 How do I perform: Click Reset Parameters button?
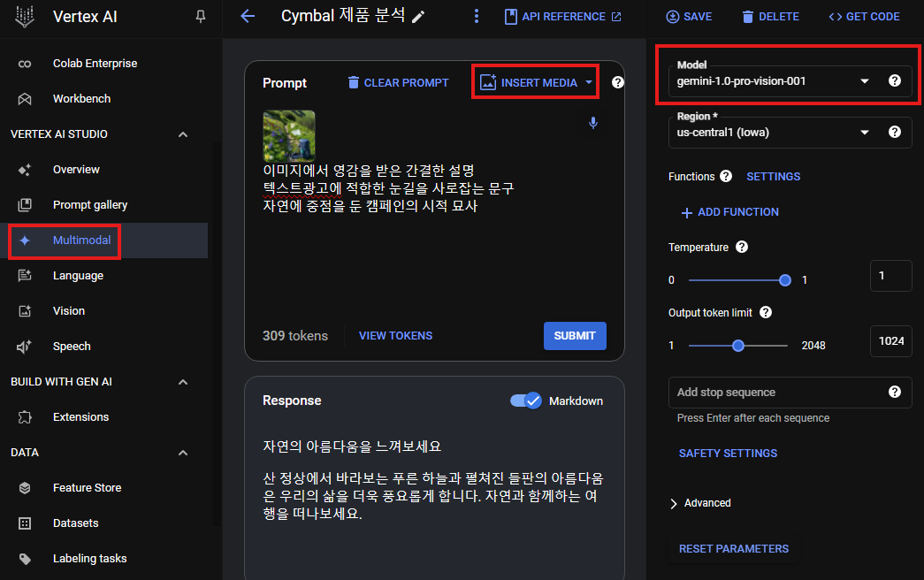734,549
